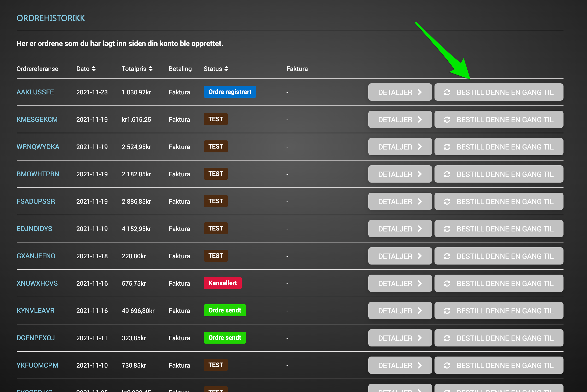Screen dimensions: 587x392
Task: Click Ordre sendt badge for order KYNVLEAVR
Action: coord(224,310)
